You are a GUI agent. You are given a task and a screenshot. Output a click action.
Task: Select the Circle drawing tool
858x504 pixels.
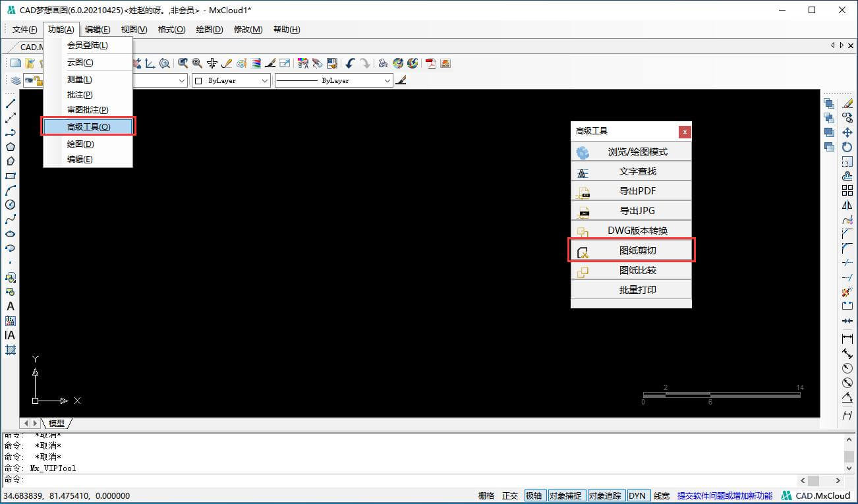tap(11, 205)
